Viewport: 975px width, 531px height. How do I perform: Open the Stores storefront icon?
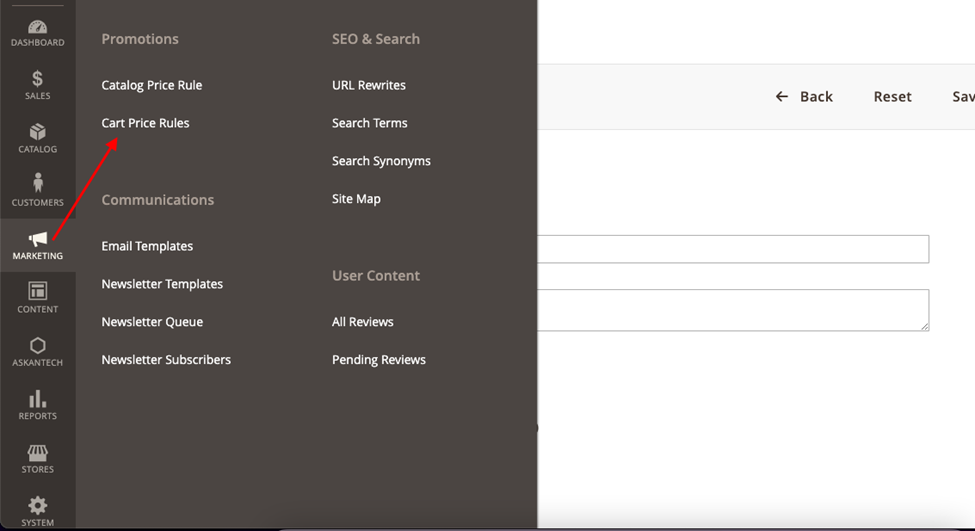37,453
